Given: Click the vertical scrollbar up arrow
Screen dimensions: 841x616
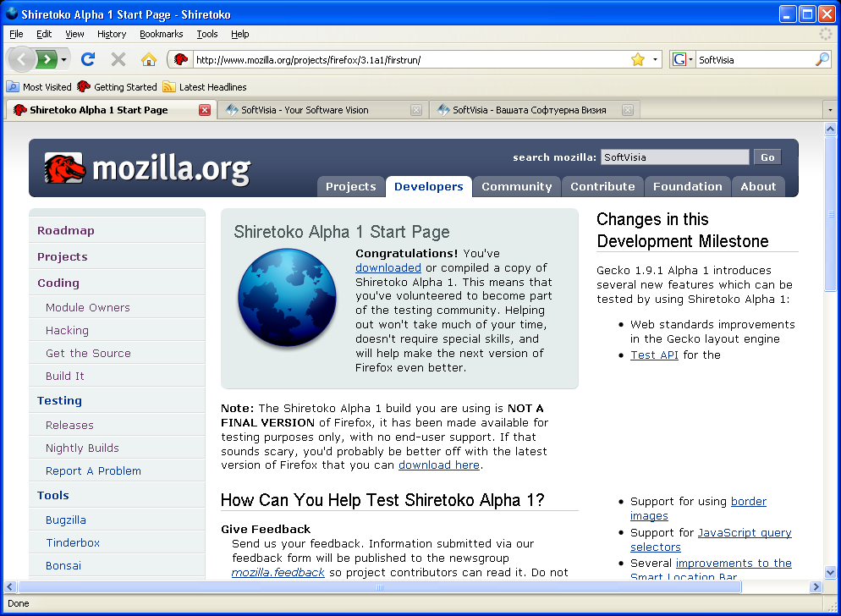Looking at the screenshot, I should point(830,129).
